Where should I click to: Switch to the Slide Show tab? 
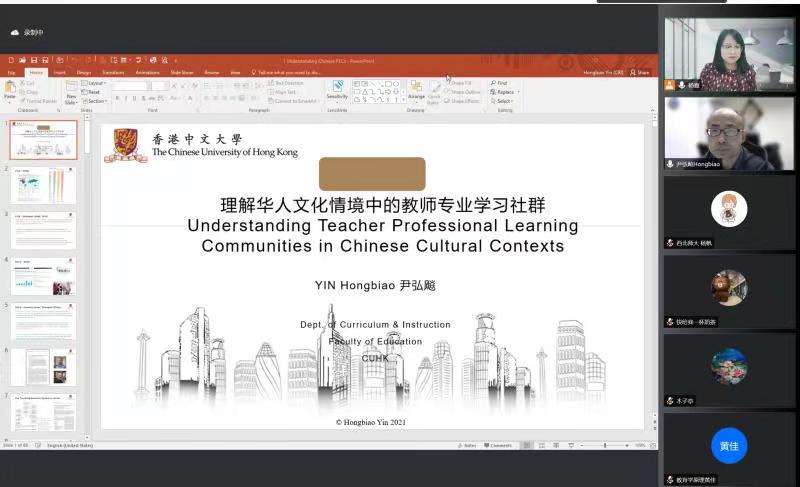182,72
